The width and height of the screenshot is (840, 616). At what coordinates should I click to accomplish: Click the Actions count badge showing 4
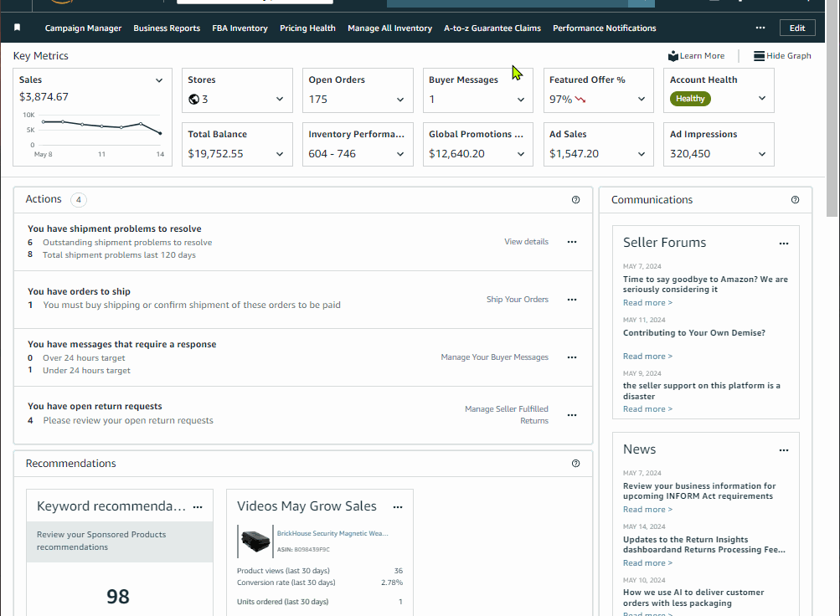coord(78,200)
